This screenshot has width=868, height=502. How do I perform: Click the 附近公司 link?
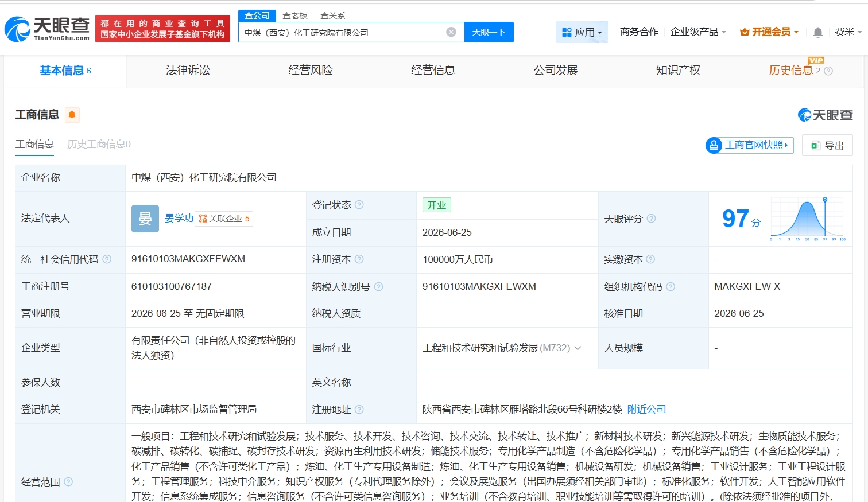tap(646, 410)
